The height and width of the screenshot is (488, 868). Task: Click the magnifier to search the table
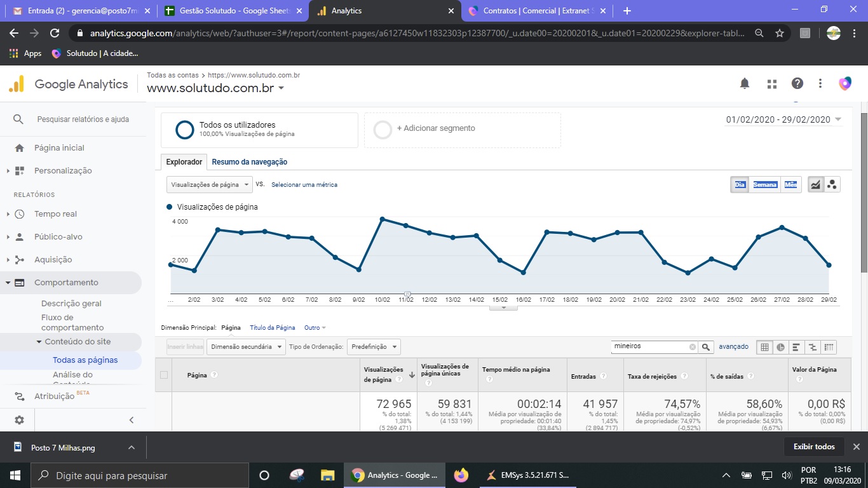(x=706, y=347)
